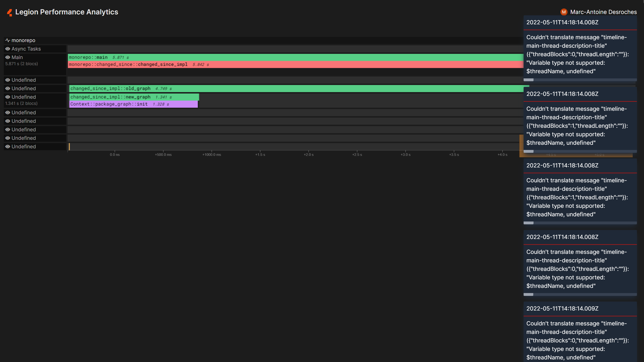This screenshot has height=362, width=644.
Task: Click the waveform icon beside monorepo
Action: click(8, 40)
